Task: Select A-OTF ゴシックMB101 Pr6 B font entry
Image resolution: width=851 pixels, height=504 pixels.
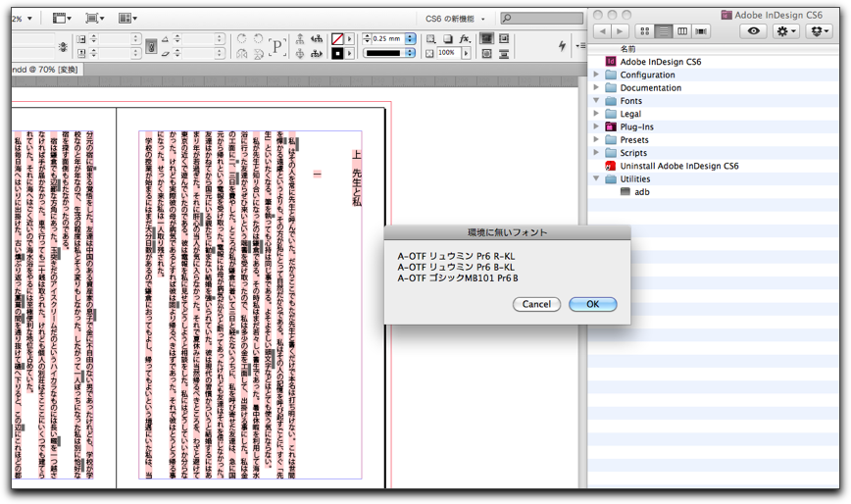Action: tap(458, 278)
